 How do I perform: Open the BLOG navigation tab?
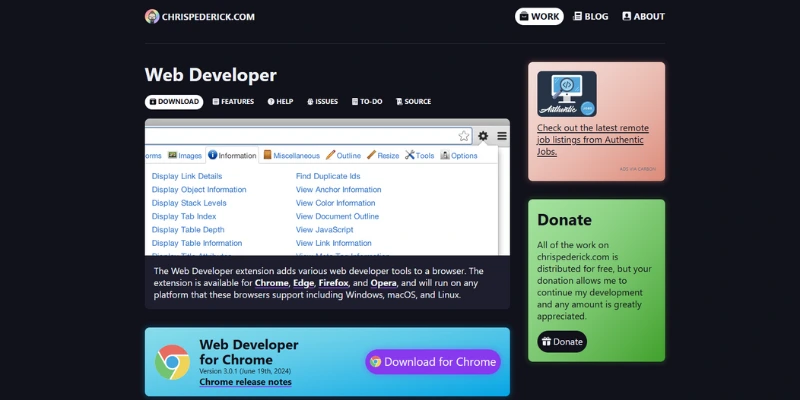tap(591, 16)
